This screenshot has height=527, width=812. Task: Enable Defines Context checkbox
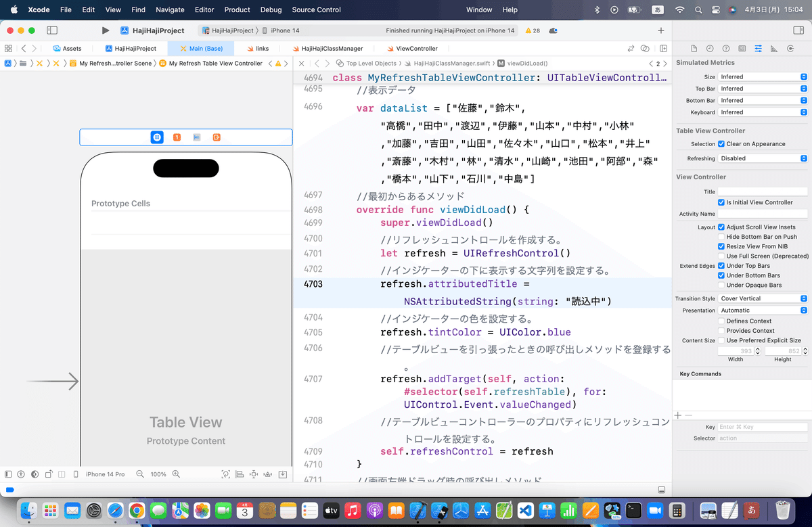coord(721,321)
